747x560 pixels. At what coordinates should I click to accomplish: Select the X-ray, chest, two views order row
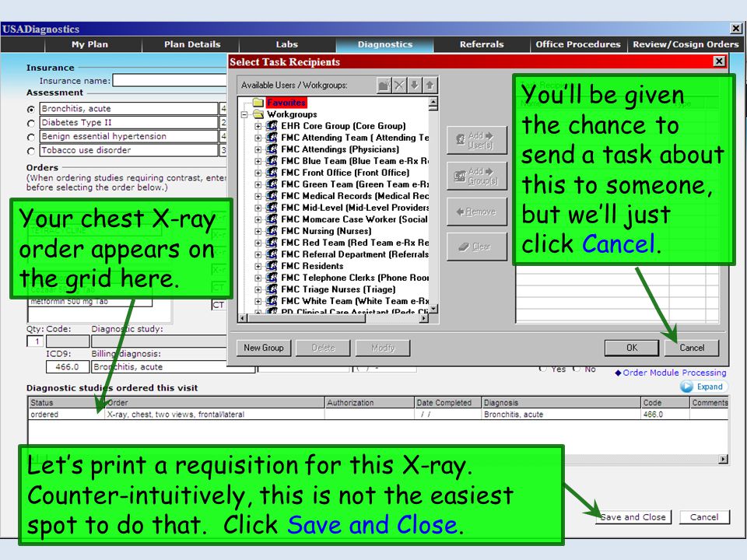point(378,415)
